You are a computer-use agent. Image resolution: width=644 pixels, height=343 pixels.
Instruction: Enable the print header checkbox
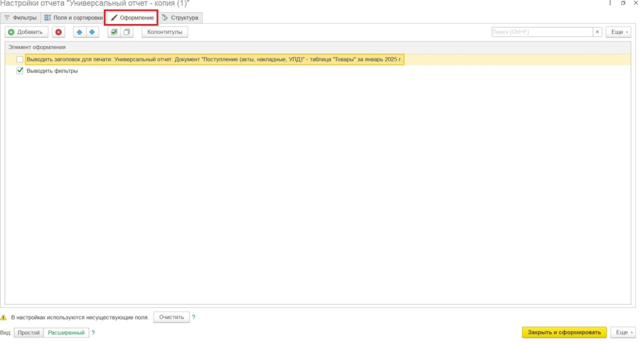[x=20, y=59]
